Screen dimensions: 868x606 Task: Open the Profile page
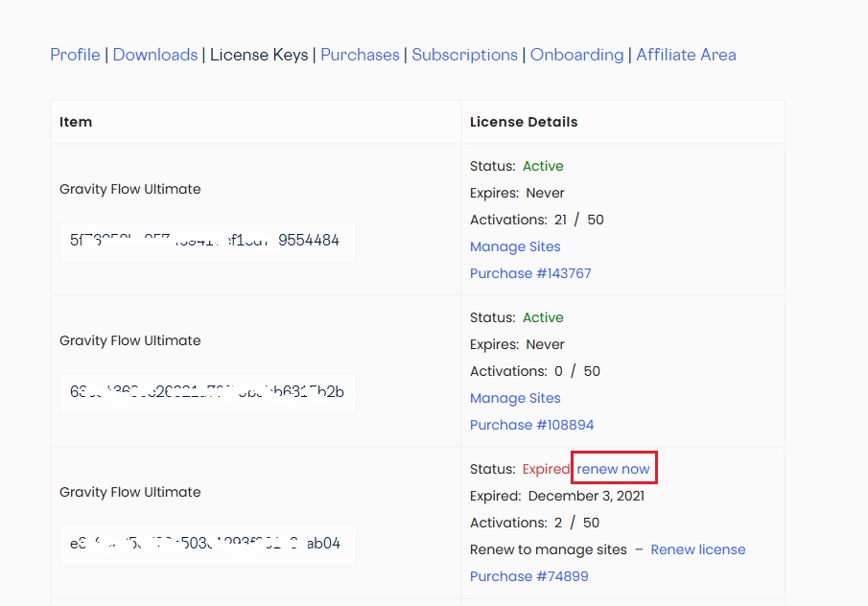pos(75,55)
